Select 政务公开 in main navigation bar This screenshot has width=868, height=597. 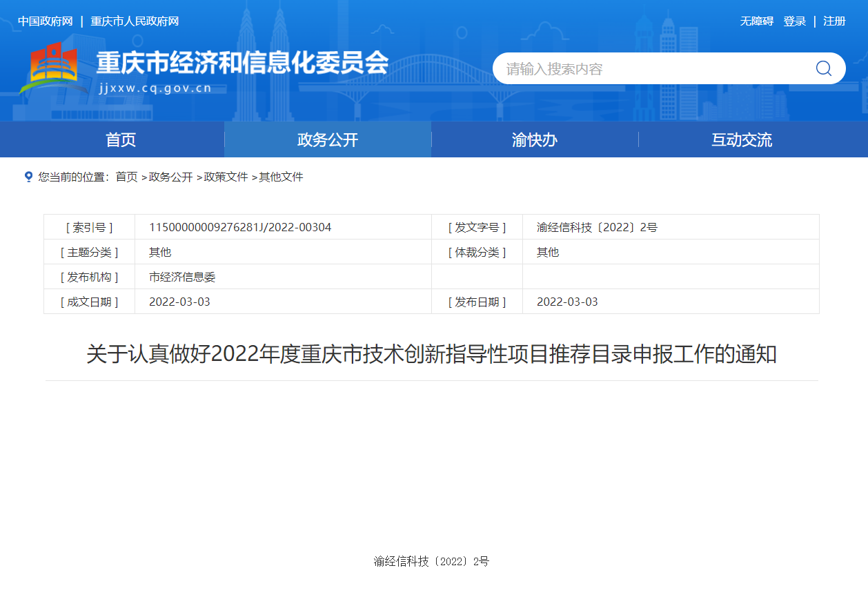click(328, 140)
